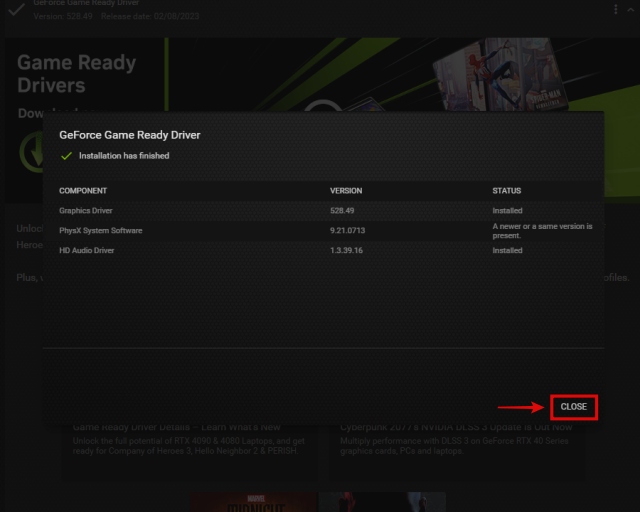Click the Graphics Driver version 528.49
The image size is (640, 512).
point(343,211)
